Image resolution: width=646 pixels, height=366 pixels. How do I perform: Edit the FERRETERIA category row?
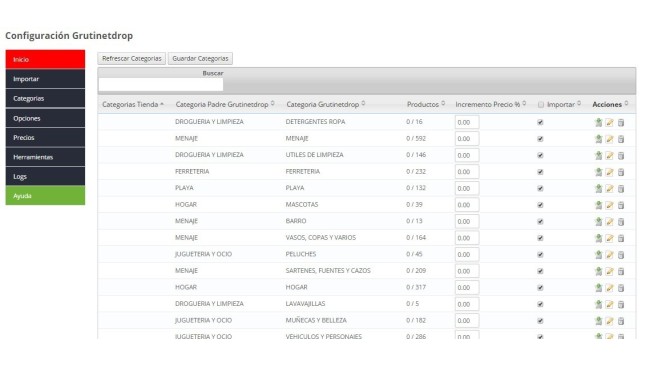609,172
